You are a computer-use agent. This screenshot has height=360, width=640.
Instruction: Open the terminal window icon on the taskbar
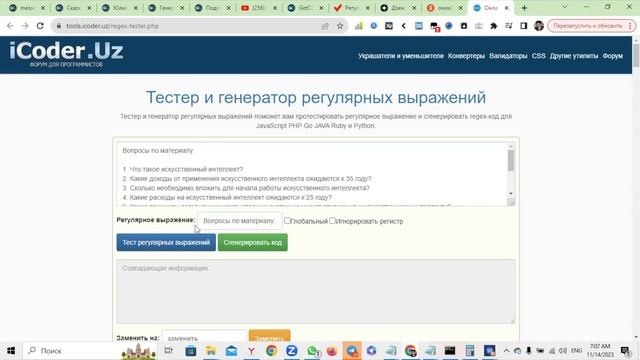click(450, 351)
